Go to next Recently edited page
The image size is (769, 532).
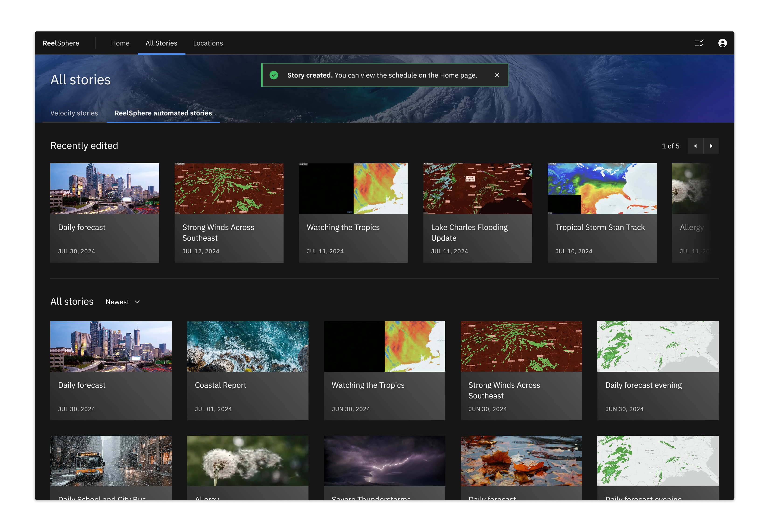[711, 146]
